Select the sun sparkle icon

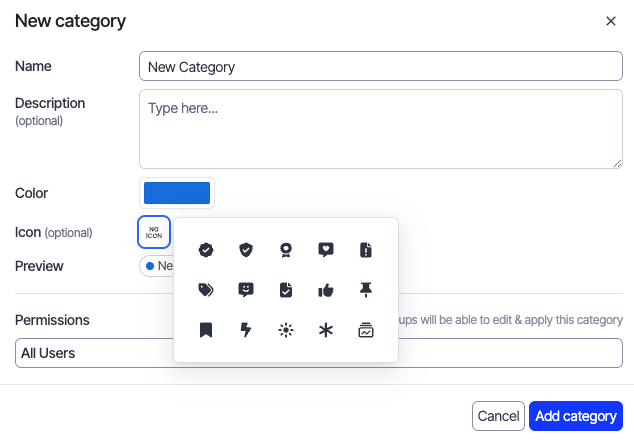point(286,330)
